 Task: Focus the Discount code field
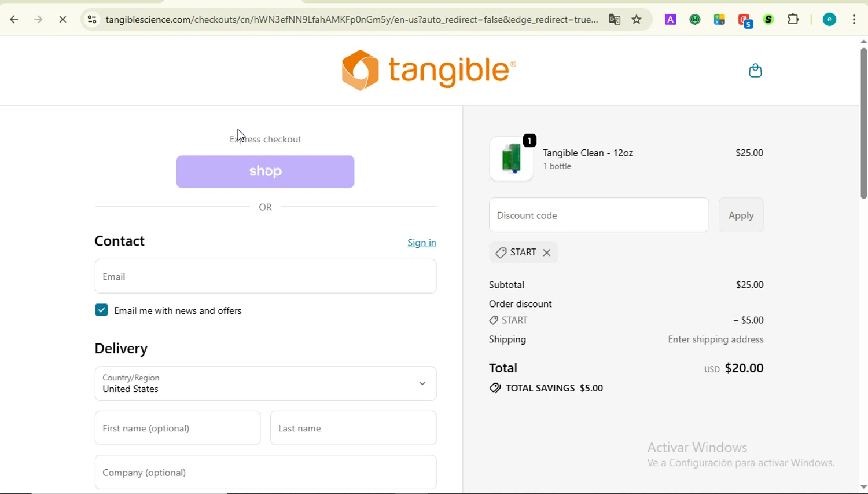599,215
